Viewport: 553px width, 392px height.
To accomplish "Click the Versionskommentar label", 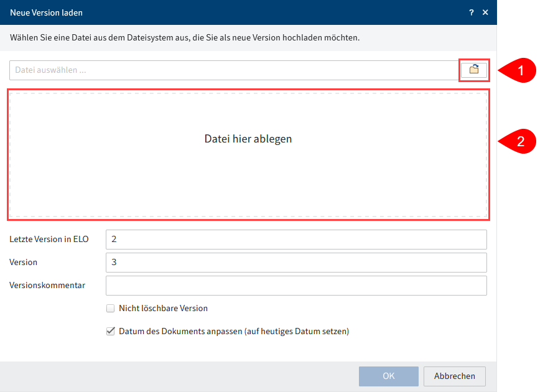I will pos(47,286).
